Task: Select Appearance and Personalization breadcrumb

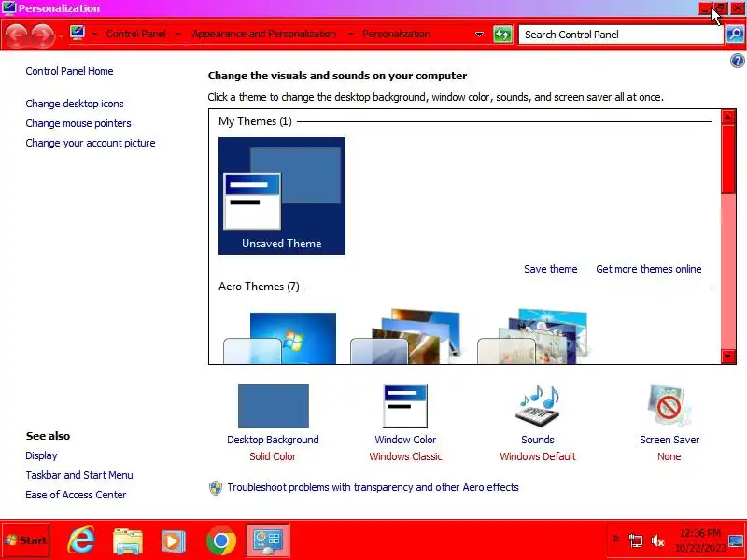Action: pos(263,35)
